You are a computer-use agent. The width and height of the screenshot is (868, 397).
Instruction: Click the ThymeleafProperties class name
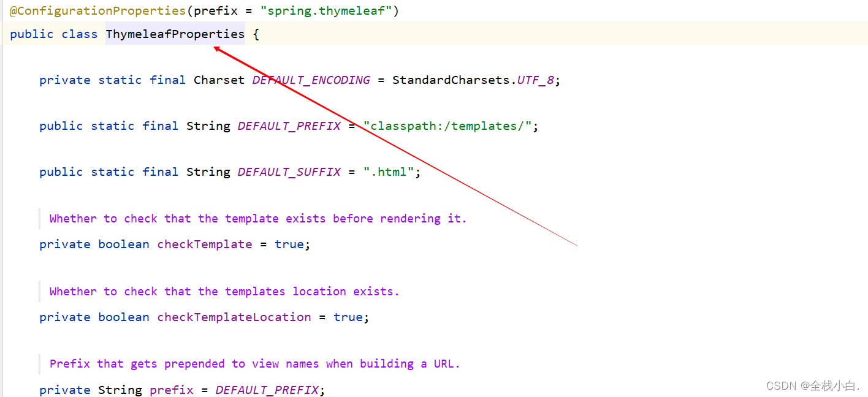(x=175, y=34)
